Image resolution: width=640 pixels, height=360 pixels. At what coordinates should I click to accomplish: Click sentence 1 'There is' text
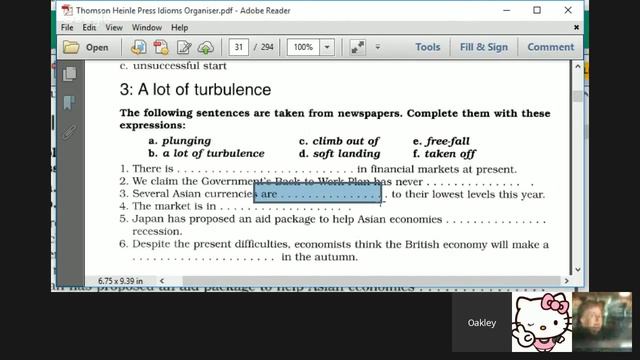[153, 169]
